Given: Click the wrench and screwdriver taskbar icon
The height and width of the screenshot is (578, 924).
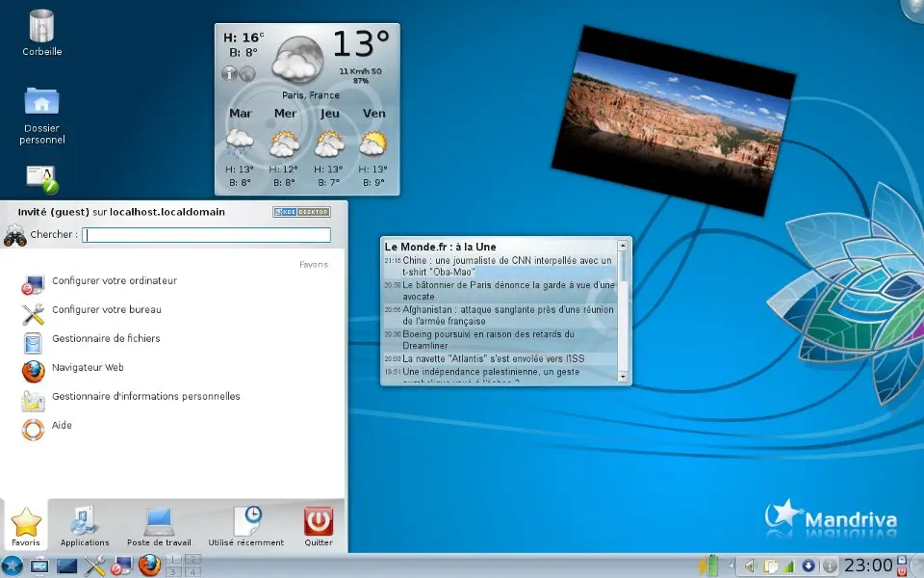Looking at the screenshot, I should 94,565.
